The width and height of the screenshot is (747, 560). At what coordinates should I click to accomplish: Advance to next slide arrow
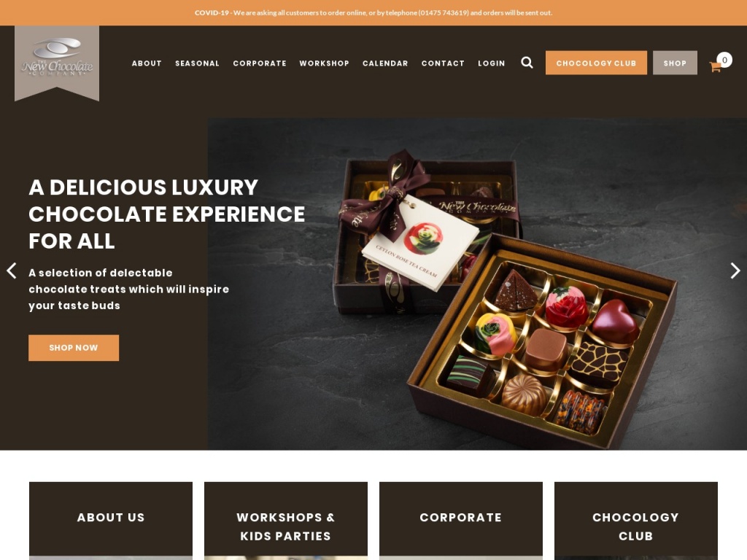point(735,271)
